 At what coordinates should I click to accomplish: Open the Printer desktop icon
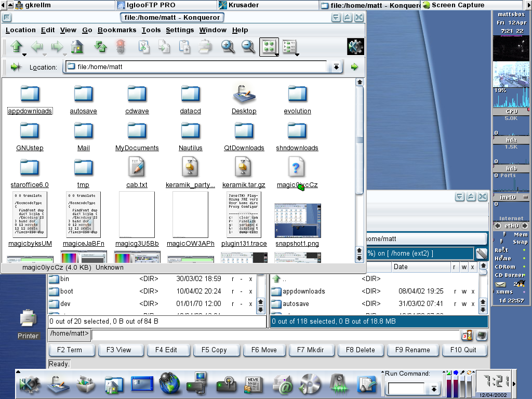coord(28,325)
